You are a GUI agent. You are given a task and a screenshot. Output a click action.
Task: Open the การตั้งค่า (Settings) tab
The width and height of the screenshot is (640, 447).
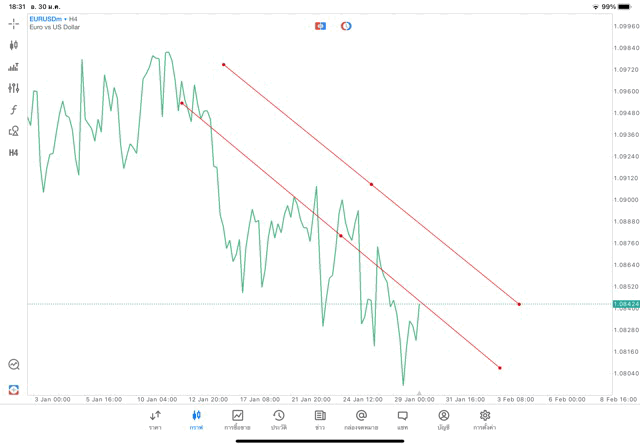point(485,419)
